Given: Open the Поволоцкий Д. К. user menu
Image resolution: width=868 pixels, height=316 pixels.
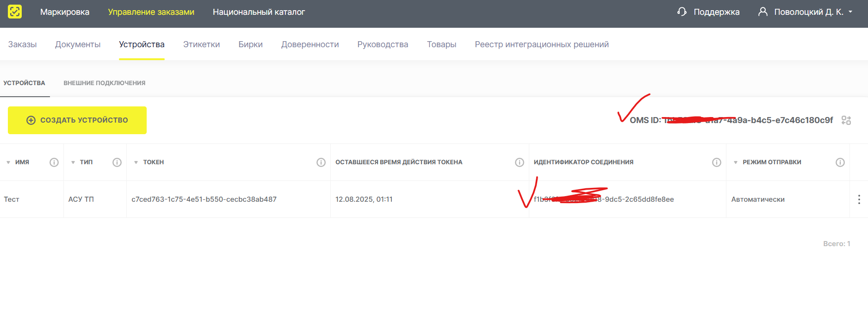Looking at the screenshot, I should tap(806, 12).
